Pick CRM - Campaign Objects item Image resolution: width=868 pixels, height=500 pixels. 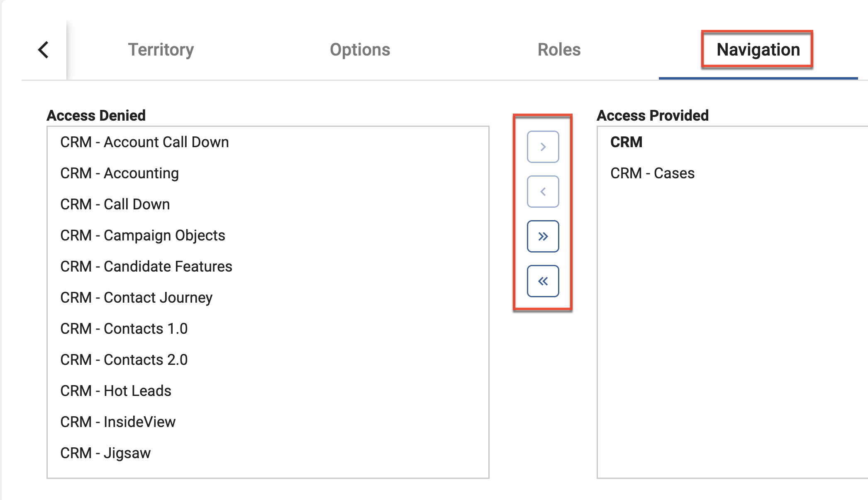143,235
